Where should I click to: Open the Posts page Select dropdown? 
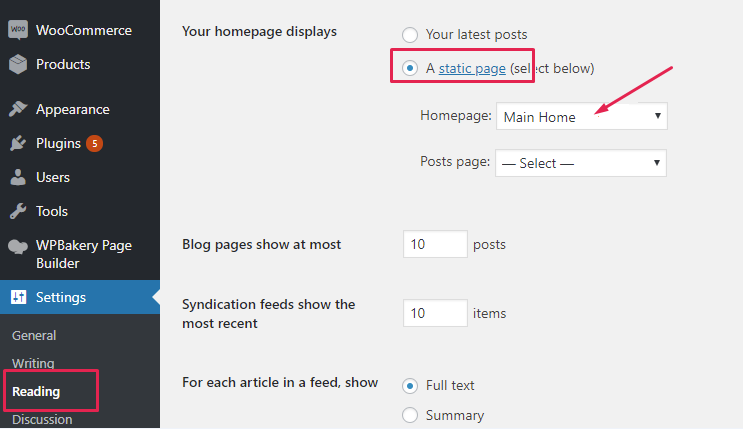coord(581,163)
